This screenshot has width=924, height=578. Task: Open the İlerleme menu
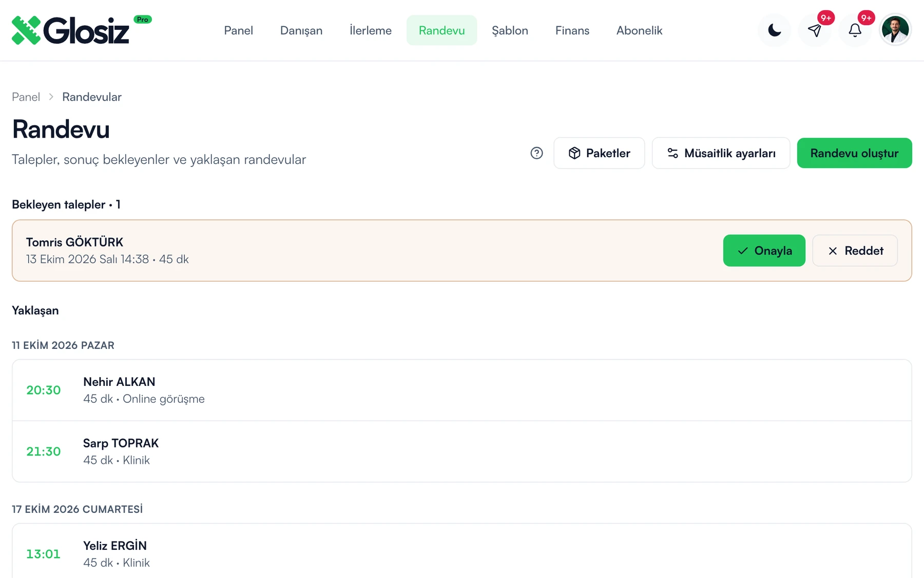point(371,30)
